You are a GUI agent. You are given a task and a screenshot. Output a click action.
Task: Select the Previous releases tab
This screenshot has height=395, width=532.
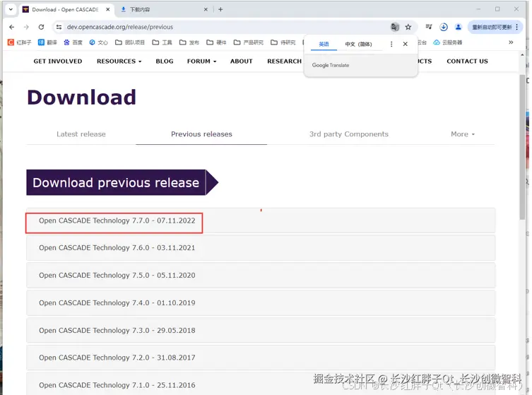201,134
